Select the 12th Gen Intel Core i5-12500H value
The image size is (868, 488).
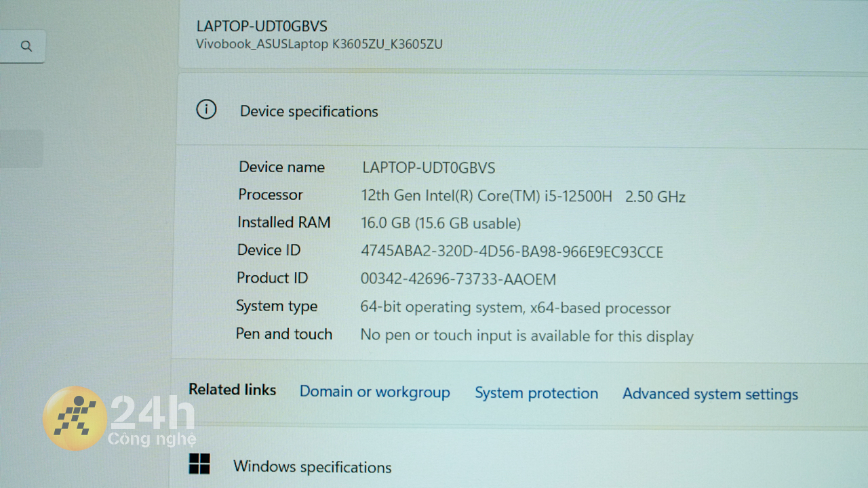524,197
